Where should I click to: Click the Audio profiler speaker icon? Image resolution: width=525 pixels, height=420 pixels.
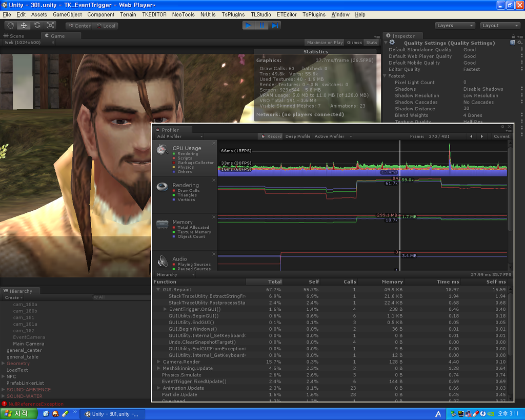163,261
